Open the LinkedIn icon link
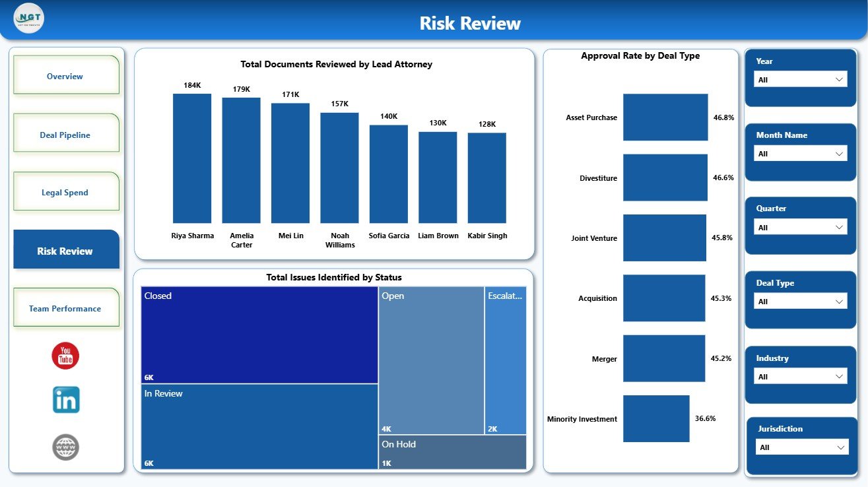Screen dimensions: 868x487 tap(66, 400)
